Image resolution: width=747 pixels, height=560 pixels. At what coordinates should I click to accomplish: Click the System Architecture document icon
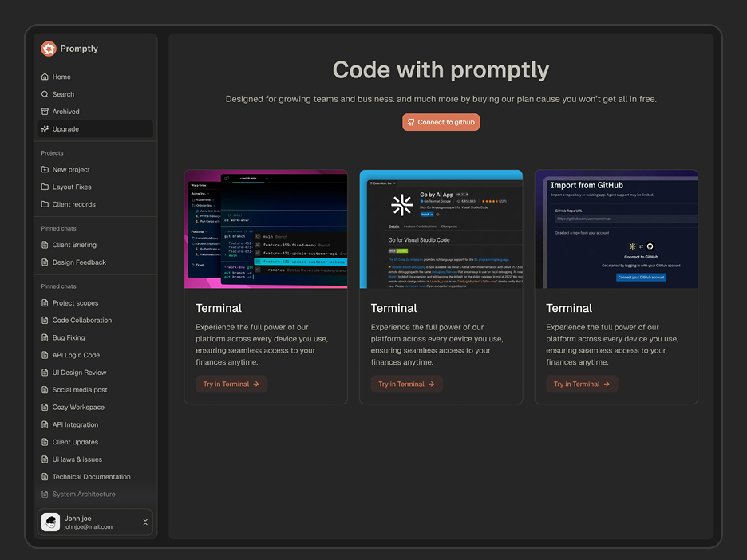point(45,495)
